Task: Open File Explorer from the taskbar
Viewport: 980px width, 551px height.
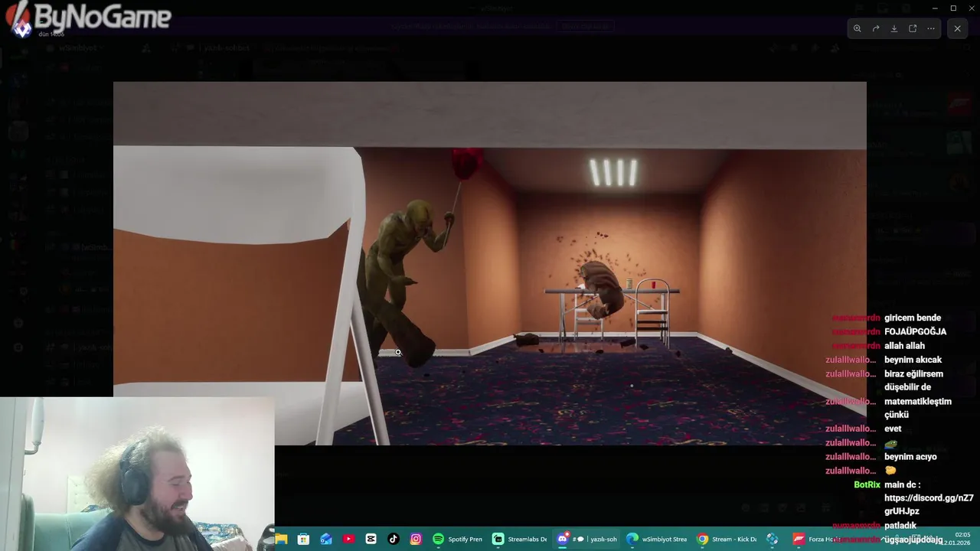Action: coord(281,539)
